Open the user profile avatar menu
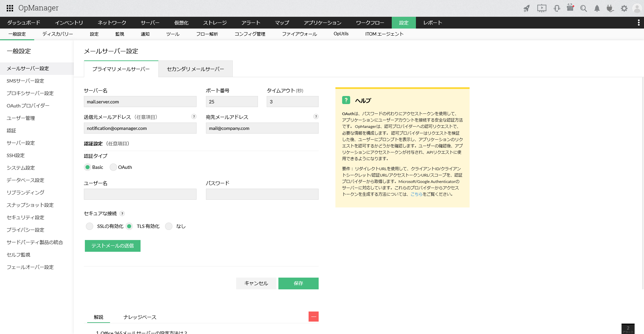Image resolution: width=644 pixels, height=334 pixels. coord(637,8)
